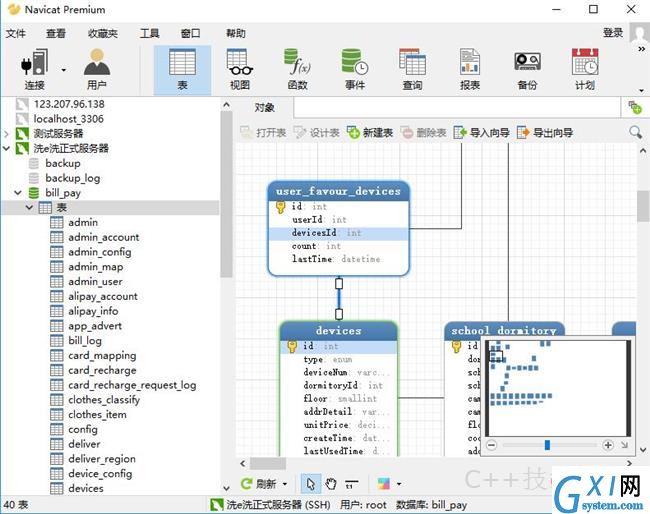Viewport: 650px width, 514px height.
Task: Open the Connection button dropdown arrow
Action: click(63, 70)
